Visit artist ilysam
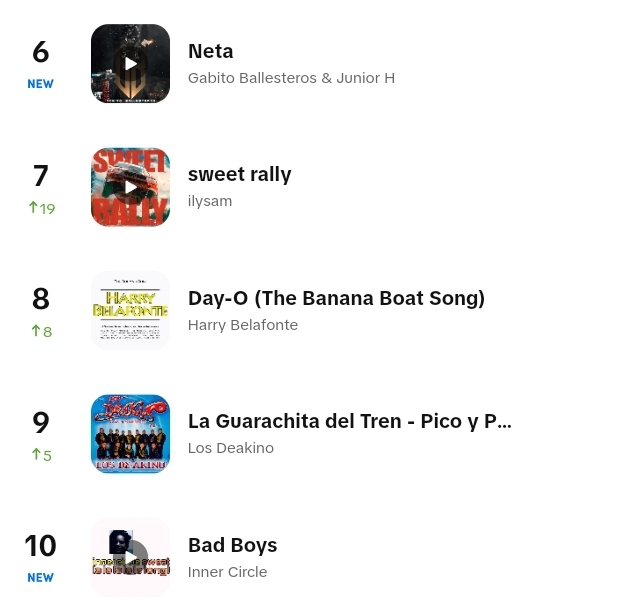 (210, 201)
